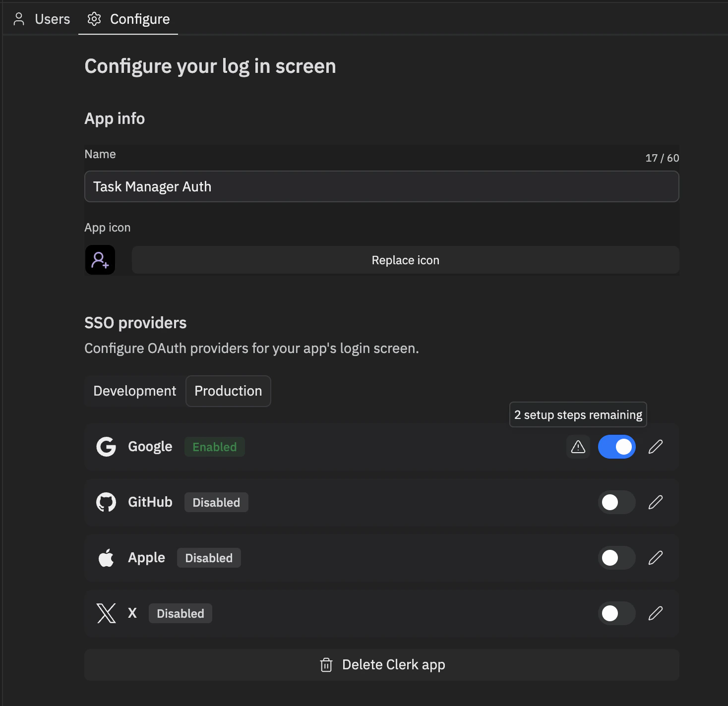Click the GitHub Disabled status badge
Screen dimensions: 728x706
coord(216,502)
